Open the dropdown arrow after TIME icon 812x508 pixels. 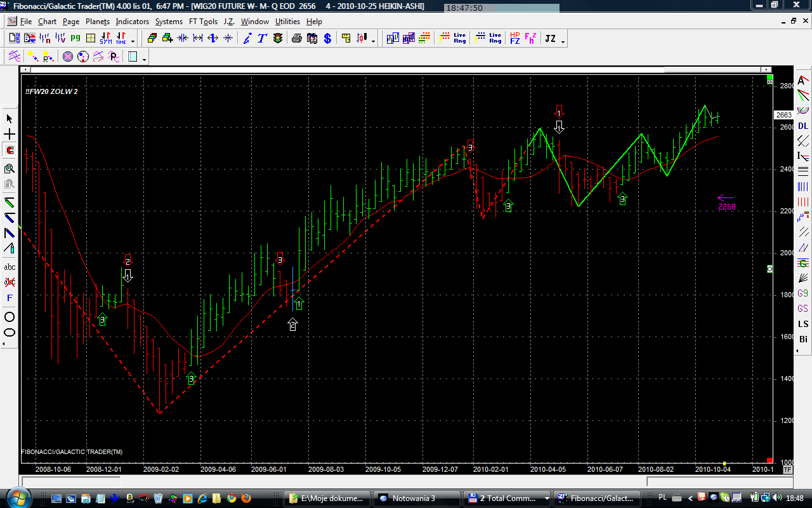pyautogui.click(x=133, y=42)
